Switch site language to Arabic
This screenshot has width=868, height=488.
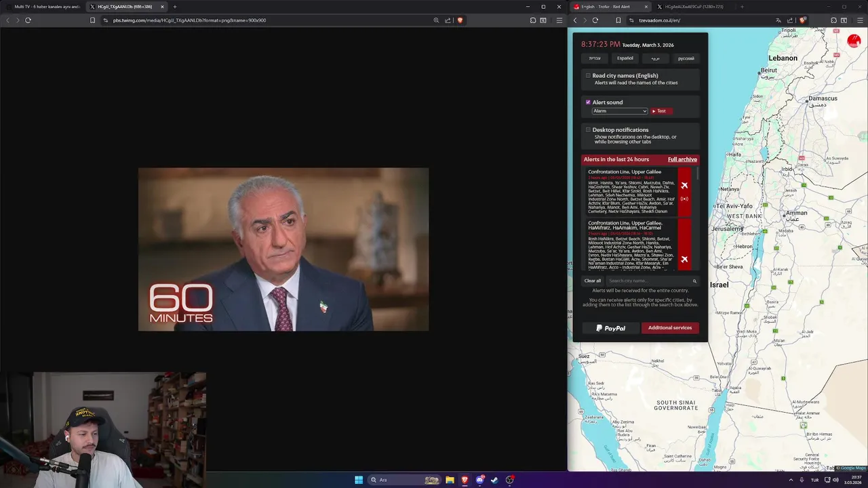[x=655, y=58]
